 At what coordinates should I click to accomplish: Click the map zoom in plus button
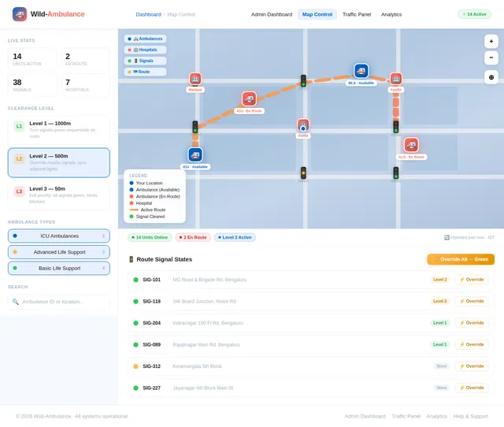(x=491, y=41)
